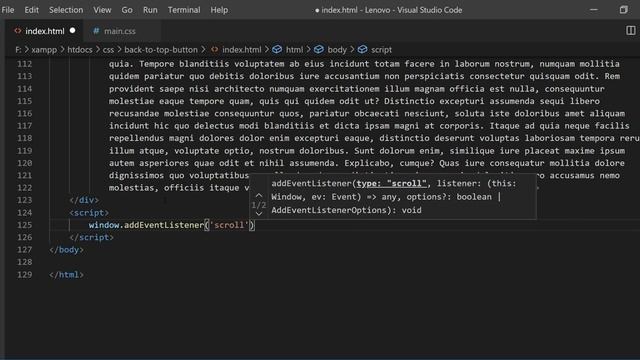Image resolution: width=640 pixels, height=360 pixels.
Task: Click the 1/2 signature counter
Action: pyautogui.click(x=259, y=205)
